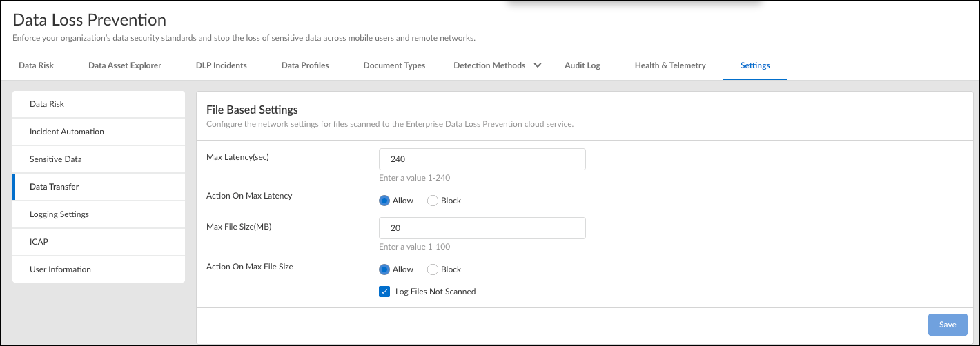Open Sensitive Data settings in sidebar
The image size is (980, 346).
tap(56, 159)
